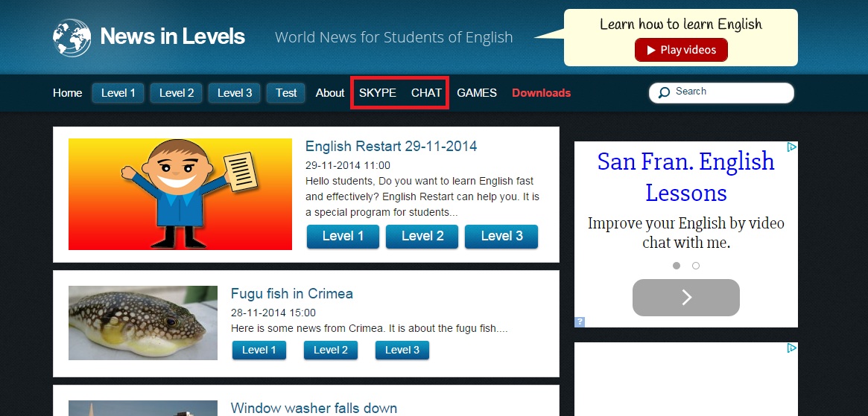Click the red Downloads link
The width and height of the screenshot is (868, 416).
tap(541, 93)
